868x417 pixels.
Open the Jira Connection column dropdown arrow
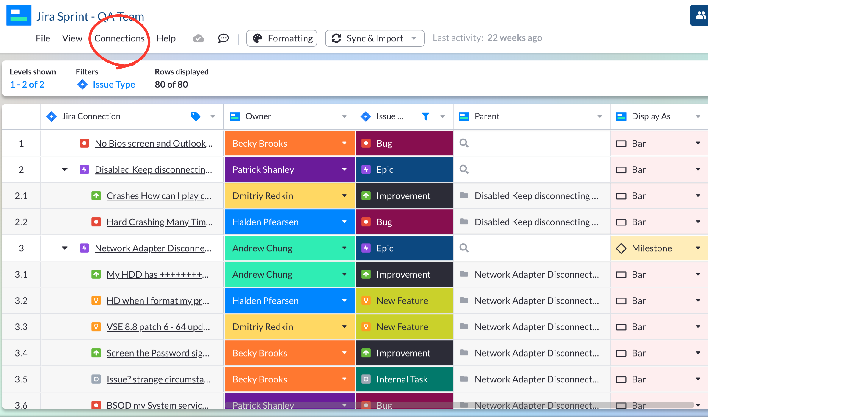[213, 117]
